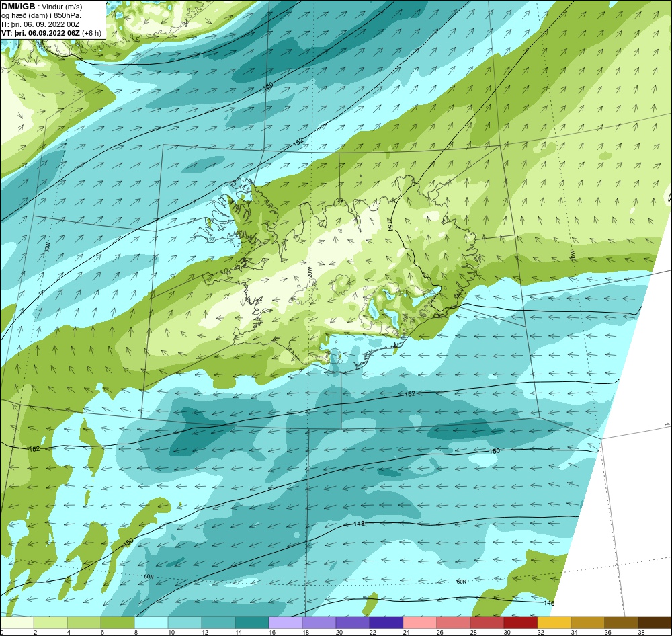
Task: Click the 'IT: þri. 06. 09. 2022 00Z' line
Action: 40,24
